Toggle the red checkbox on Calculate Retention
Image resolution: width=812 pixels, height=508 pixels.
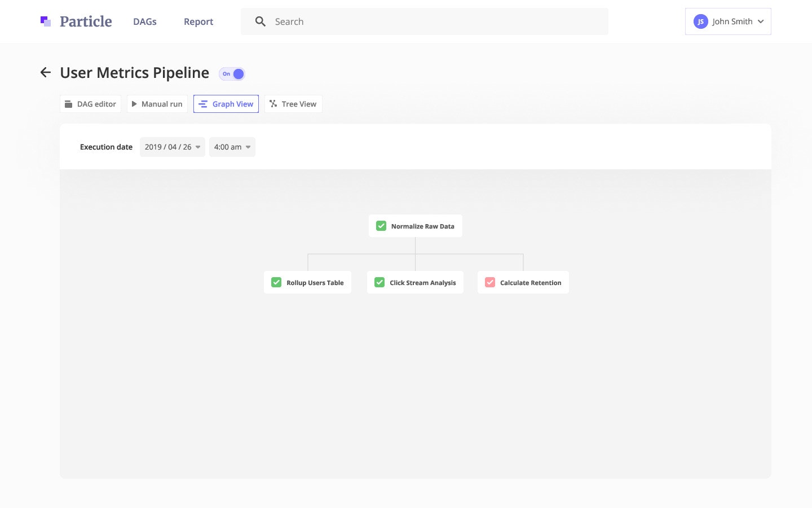pyautogui.click(x=489, y=282)
